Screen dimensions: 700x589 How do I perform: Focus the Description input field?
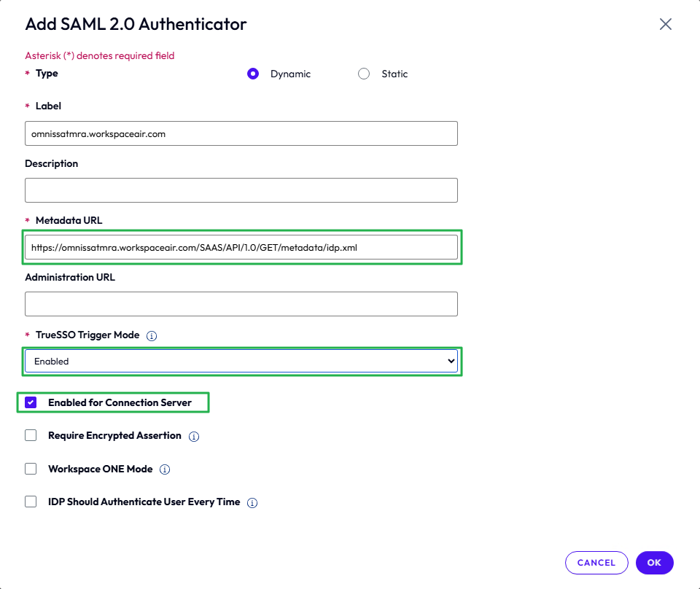point(241,190)
